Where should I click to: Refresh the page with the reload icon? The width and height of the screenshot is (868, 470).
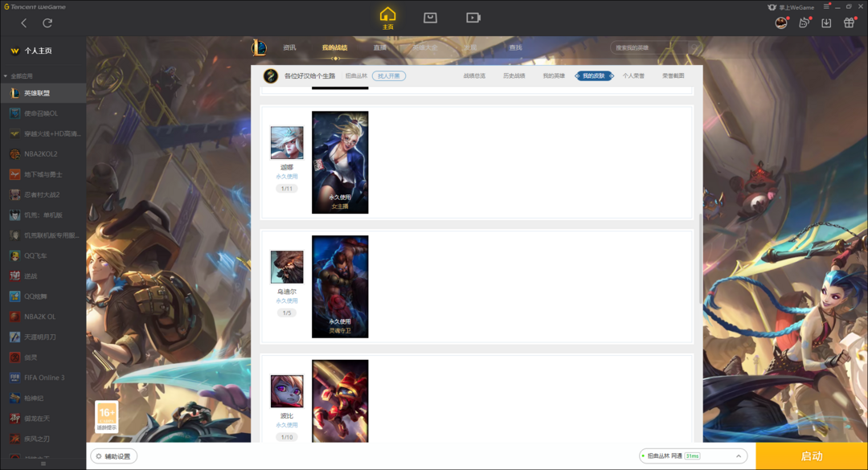click(47, 22)
